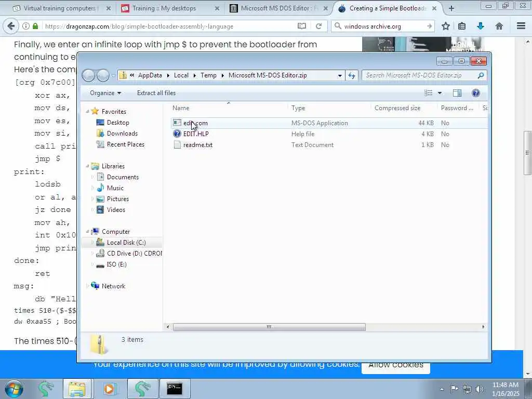The width and height of the screenshot is (532, 399).
Task: Open Windows Media Player taskbar icon
Action: coord(109,389)
